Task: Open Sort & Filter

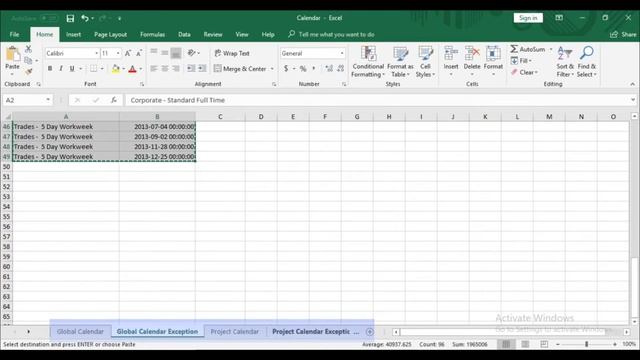Action: point(565,61)
